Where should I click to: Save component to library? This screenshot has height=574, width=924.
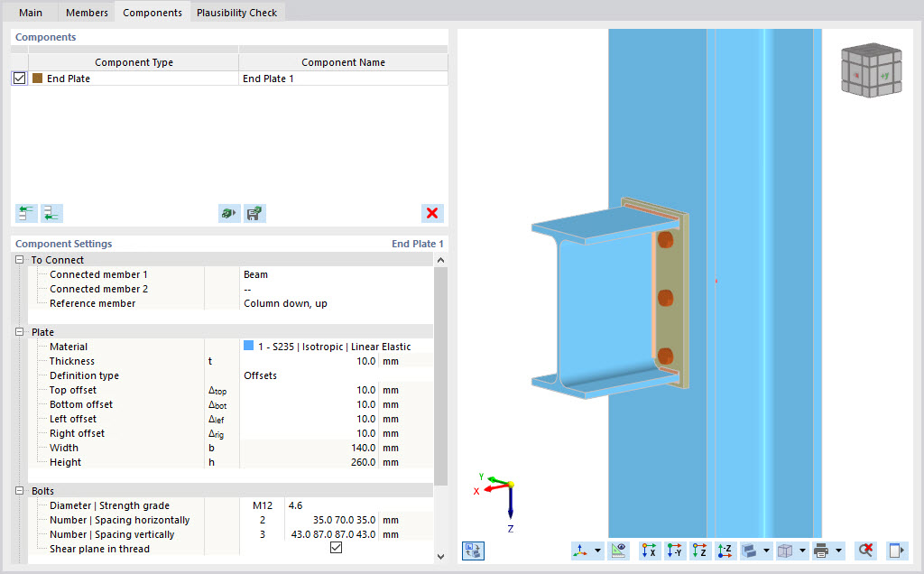tap(254, 213)
